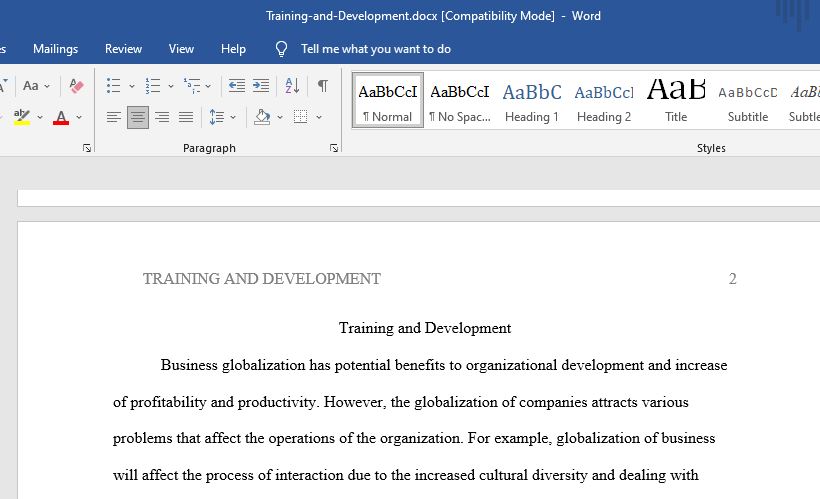Expand the multilevel list dropdown arrow
820x499 pixels.
click(x=208, y=86)
